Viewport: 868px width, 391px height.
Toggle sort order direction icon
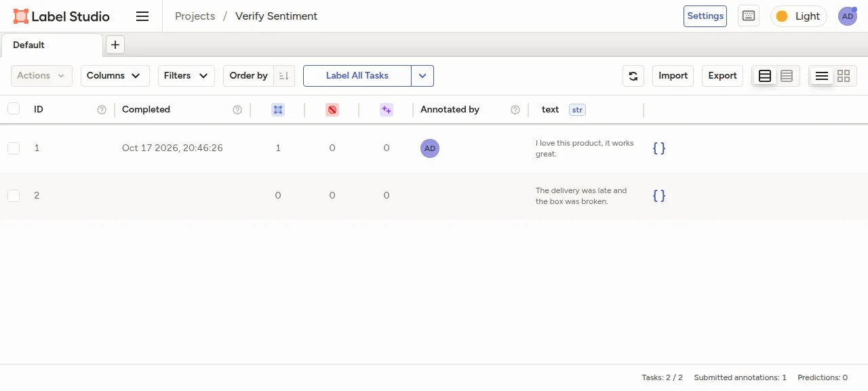click(x=284, y=76)
